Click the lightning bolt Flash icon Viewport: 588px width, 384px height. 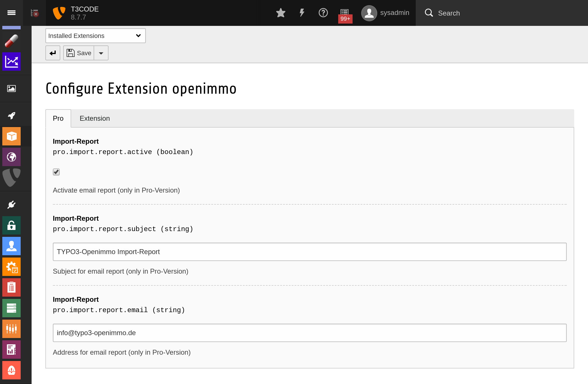302,13
